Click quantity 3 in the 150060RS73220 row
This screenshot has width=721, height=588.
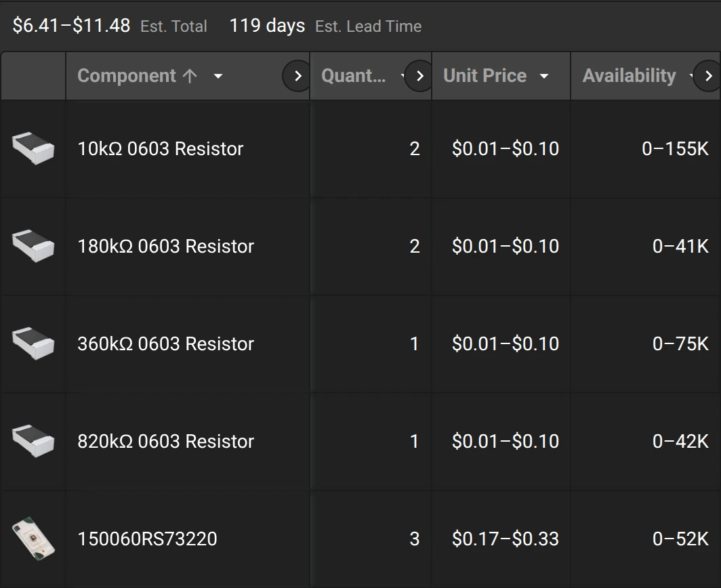(414, 539)
